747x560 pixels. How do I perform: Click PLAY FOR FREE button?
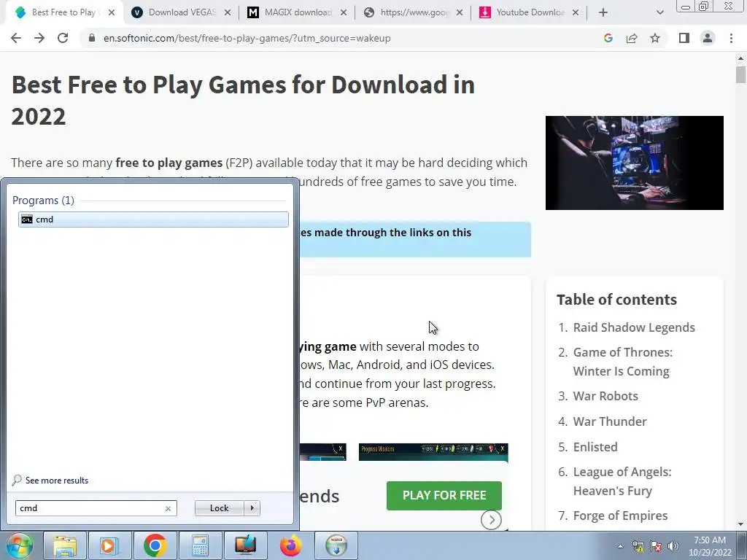[x=444, y=495]
